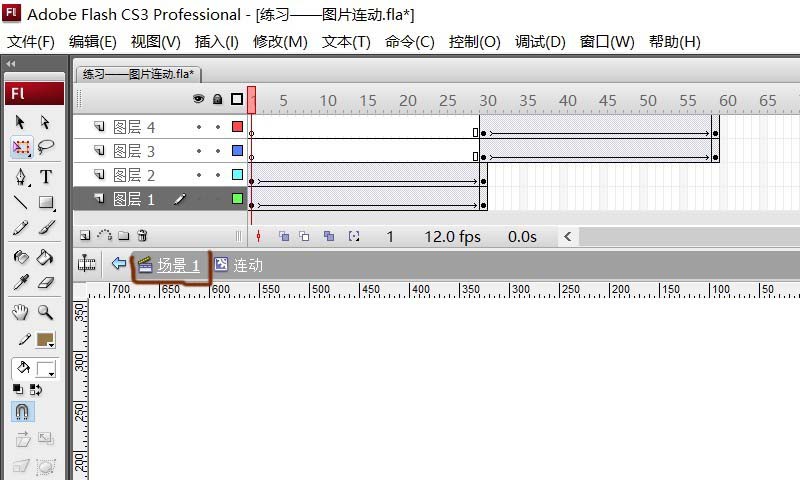The image size is (800, 480).
Task: Toggle visibility of 图层 4
Action: click(199, 127)
